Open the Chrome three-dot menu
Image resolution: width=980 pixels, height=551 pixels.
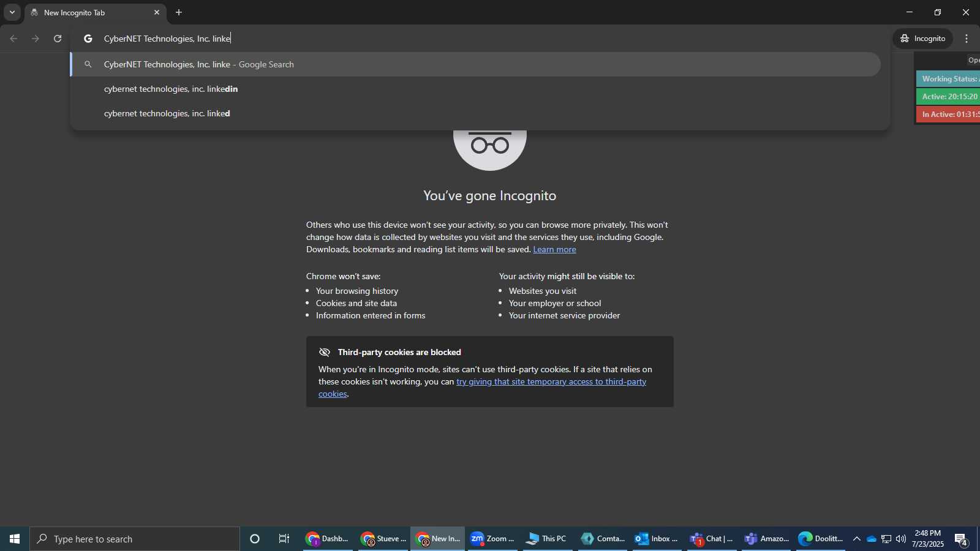[x=967, y=39]
